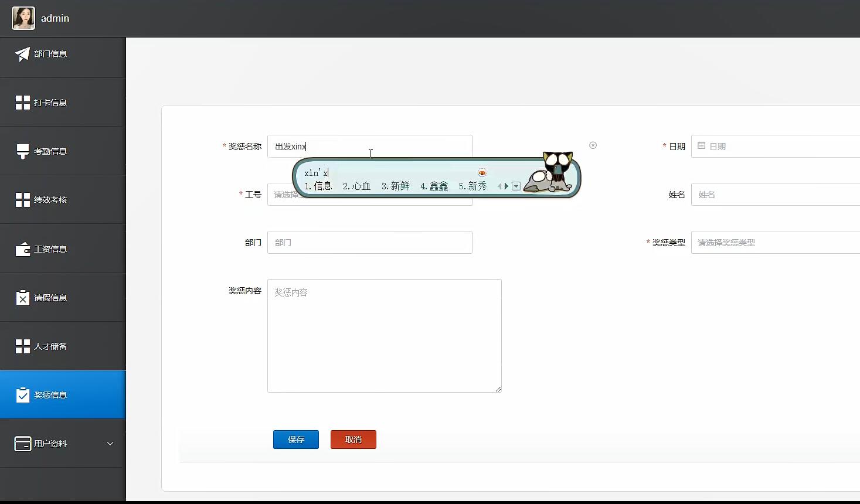Open the IME candidate dropdown arrow
This screenshot has width=860, height=504.
pyautogui.click(x=516, y=186)
